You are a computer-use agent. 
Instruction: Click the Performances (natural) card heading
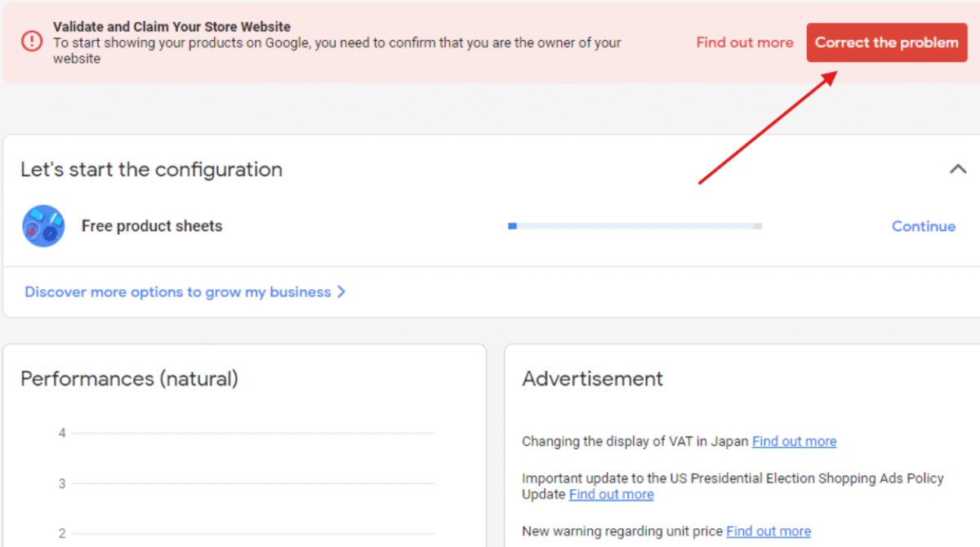pyautogui.click(x=129, y=379)
